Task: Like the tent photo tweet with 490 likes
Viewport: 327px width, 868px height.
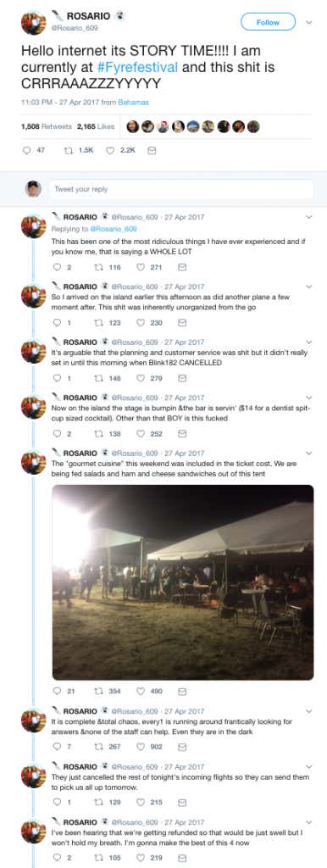Action: coord(141,691)
